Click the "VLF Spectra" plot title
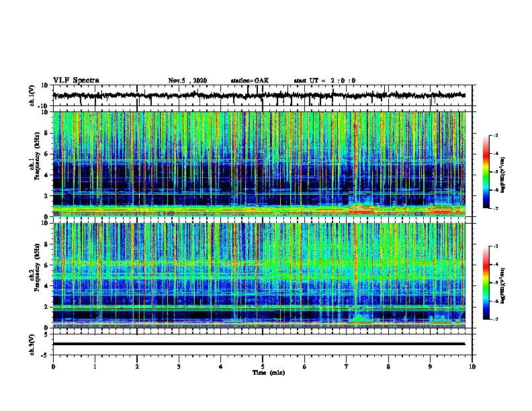 click(x=76, y=81)
